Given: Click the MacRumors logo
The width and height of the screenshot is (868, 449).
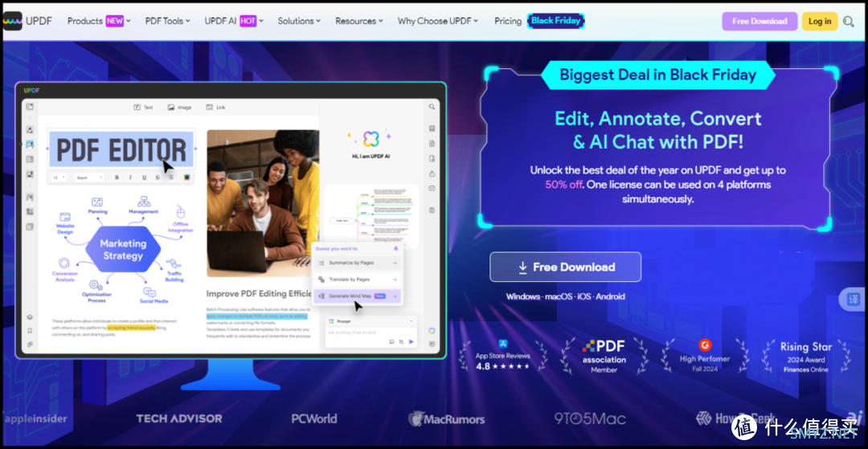Looking at the screenshot, I should tap(446, 418).
